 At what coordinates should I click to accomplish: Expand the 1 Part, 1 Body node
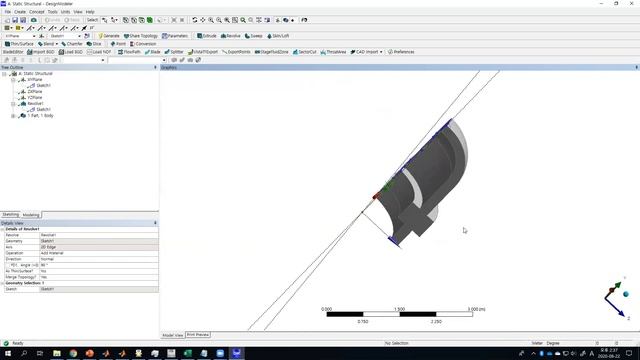tap(13, 116)
